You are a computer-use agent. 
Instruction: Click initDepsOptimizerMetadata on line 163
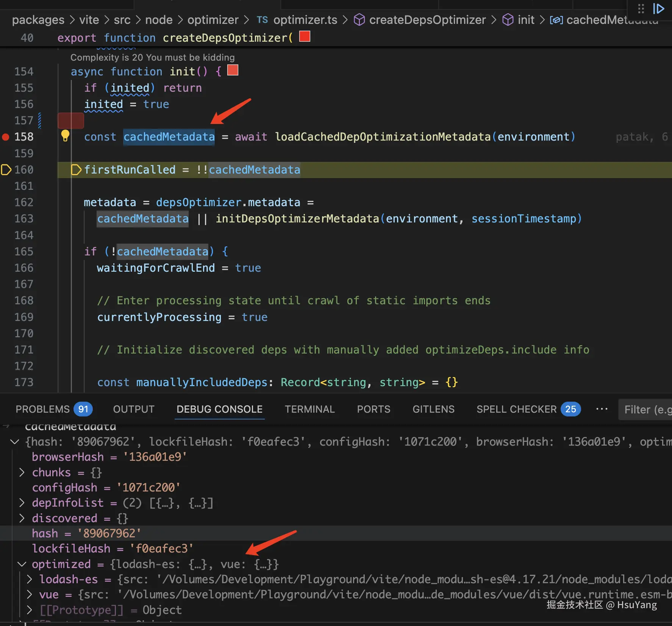pos(297,219)
